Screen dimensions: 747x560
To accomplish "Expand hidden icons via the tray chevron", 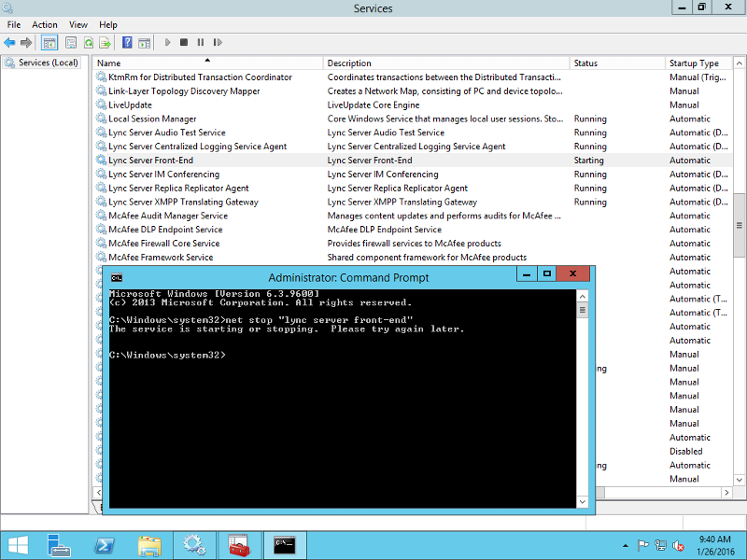I will (625, 545).
